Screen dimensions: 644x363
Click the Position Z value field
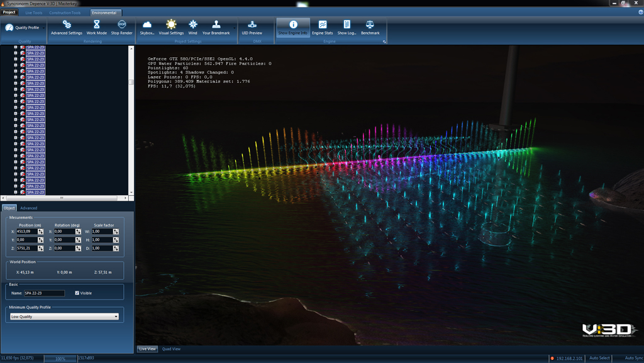tap(27, 249)
